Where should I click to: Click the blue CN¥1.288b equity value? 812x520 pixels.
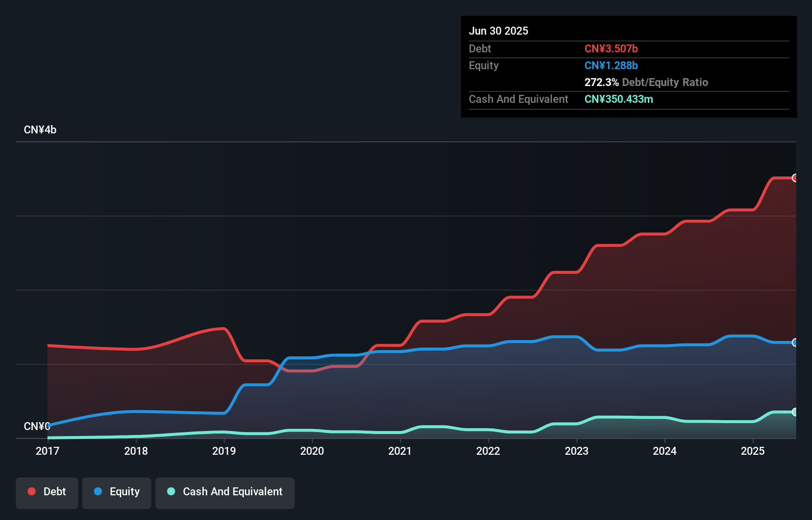point(612,65)
